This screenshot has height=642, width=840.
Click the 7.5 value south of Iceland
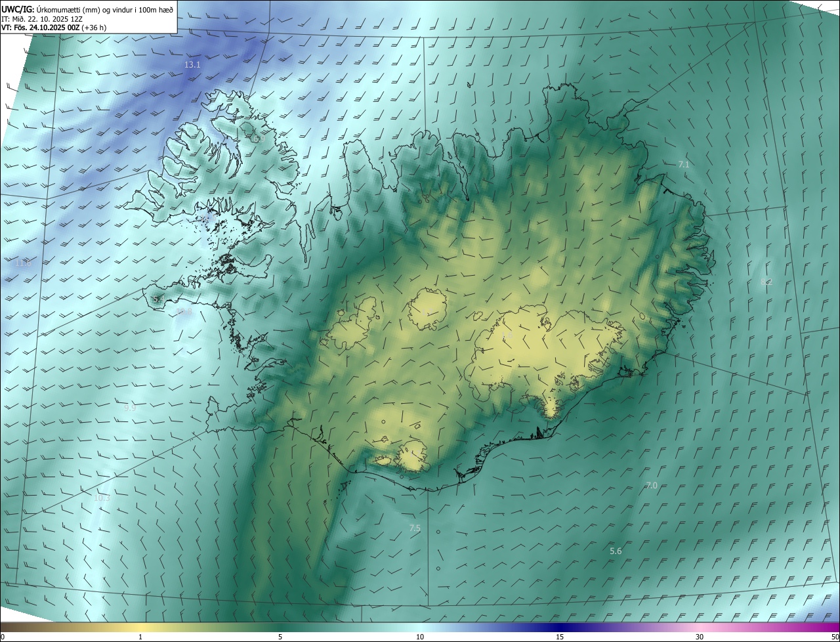[x=415, y=528]
